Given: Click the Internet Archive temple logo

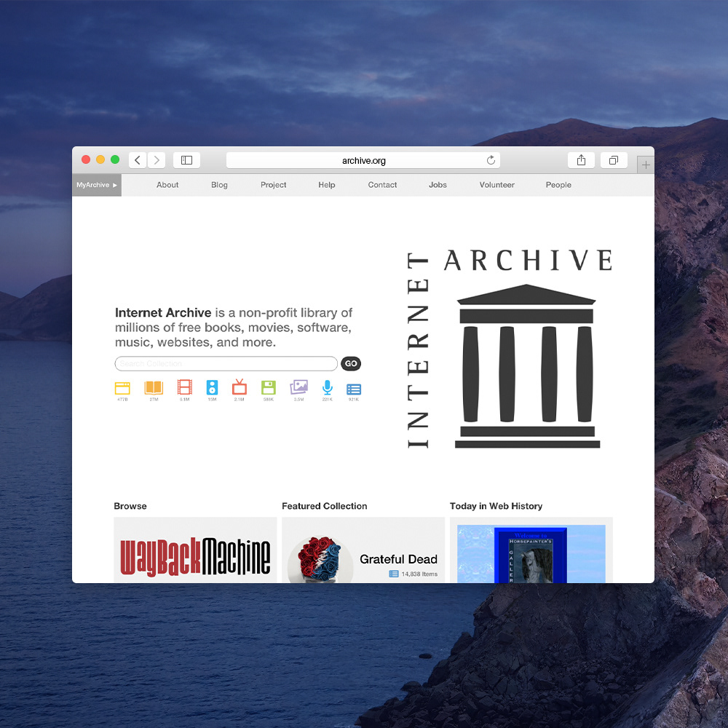Looking at the screenshot, I should coord(527,366).
